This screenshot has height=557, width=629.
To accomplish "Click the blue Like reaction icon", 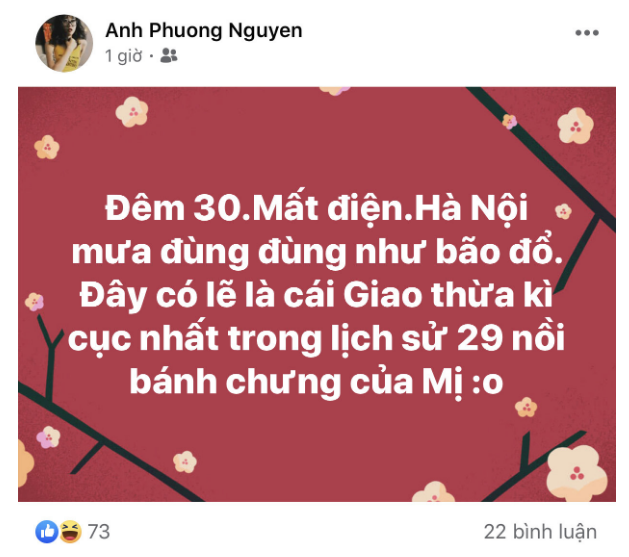I will [47, 532].
